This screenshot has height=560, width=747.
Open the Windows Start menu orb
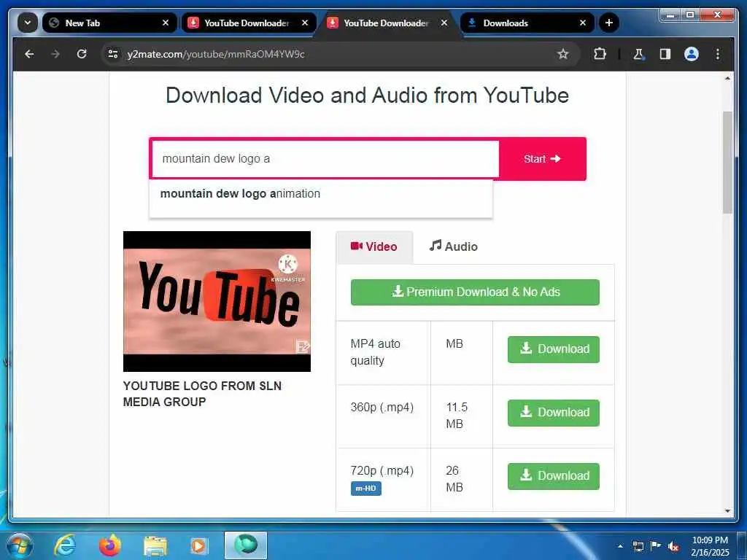[19, 545]
